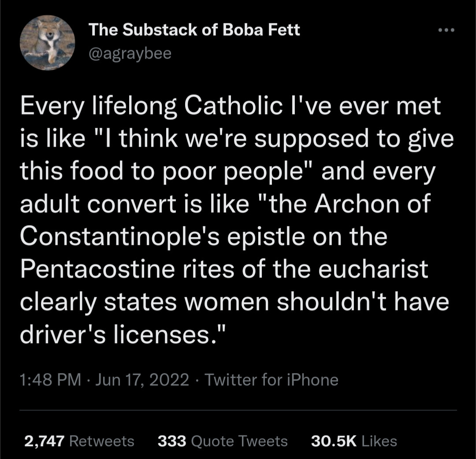Click the @agraybee handle
The height and width of the screenshot is (459, 476).
130,53
